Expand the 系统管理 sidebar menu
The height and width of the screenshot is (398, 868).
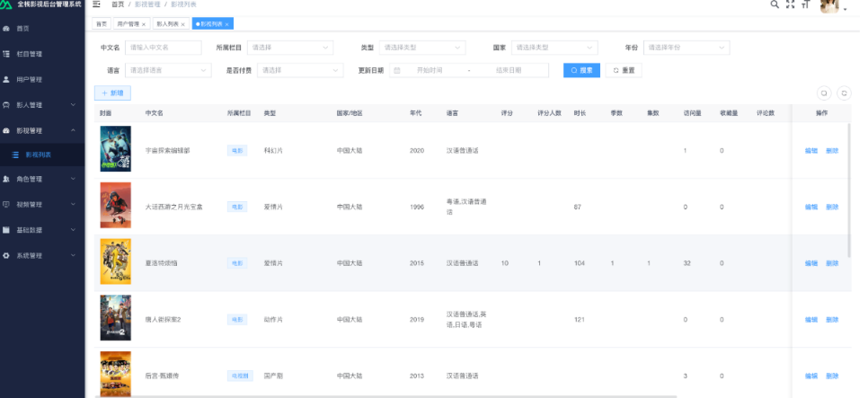73,255
